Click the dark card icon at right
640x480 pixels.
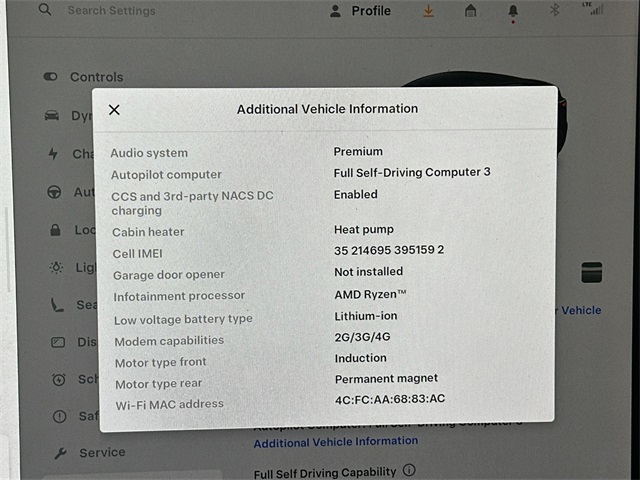coord(591,273)
